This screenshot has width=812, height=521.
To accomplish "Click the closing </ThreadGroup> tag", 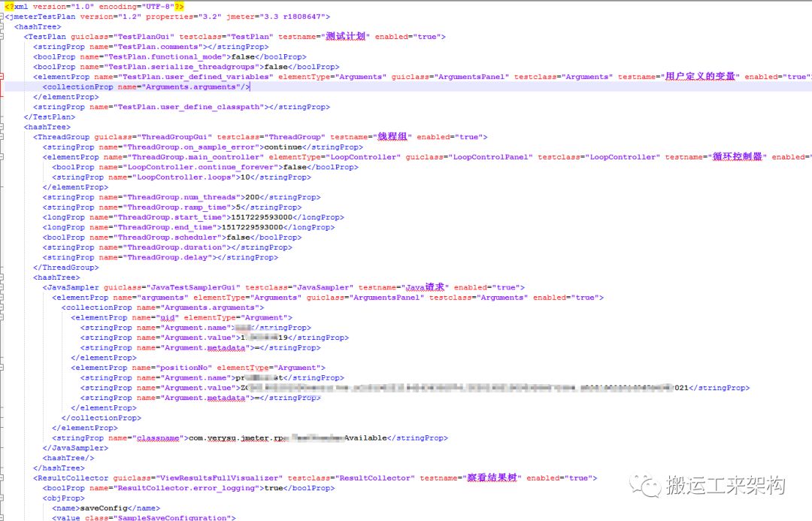I will 65,267.
